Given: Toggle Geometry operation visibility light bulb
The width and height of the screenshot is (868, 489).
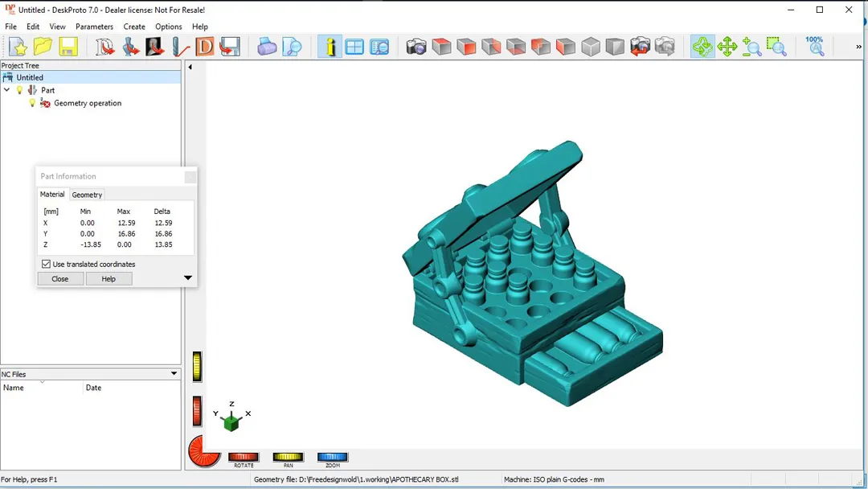Looking at the screenshot, I should pyautogui.click(x=32, y=103).
